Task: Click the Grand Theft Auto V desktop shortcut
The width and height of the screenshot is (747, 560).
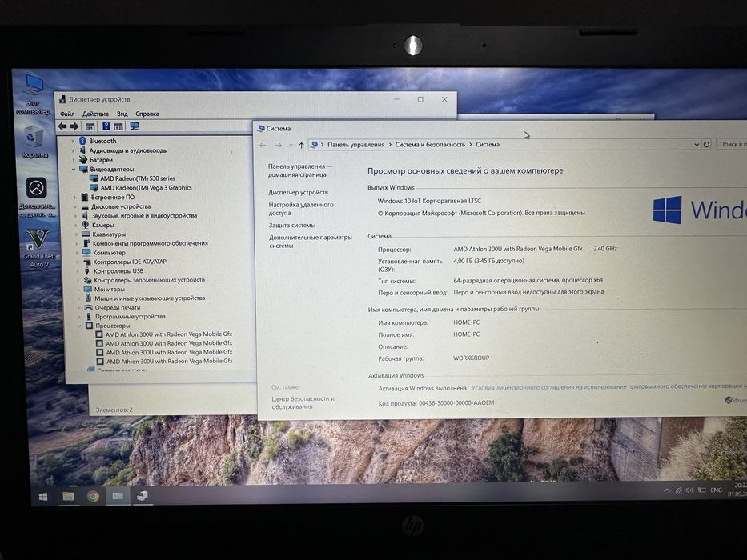Action: click(x=39, y=248)
